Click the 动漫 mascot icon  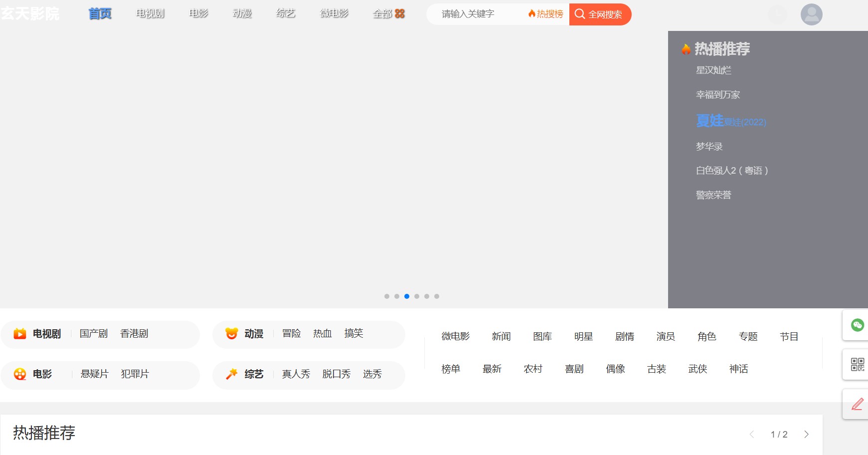[231, 333]
